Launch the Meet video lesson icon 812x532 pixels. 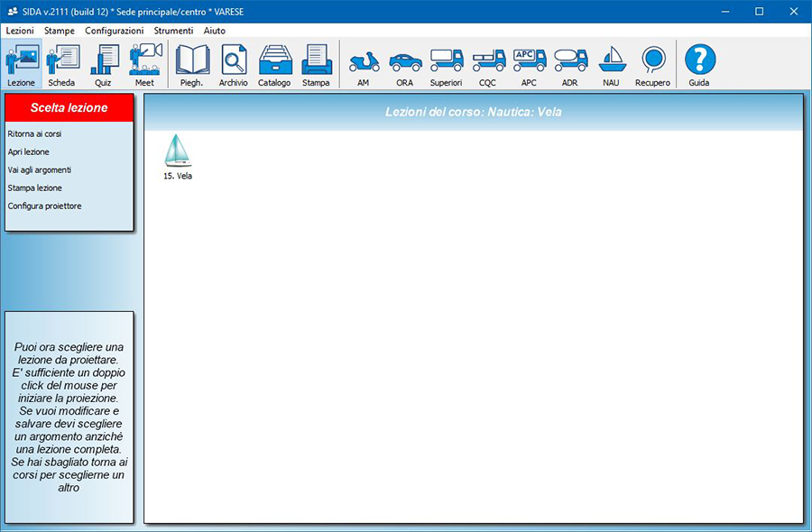[x=145, y=63]
